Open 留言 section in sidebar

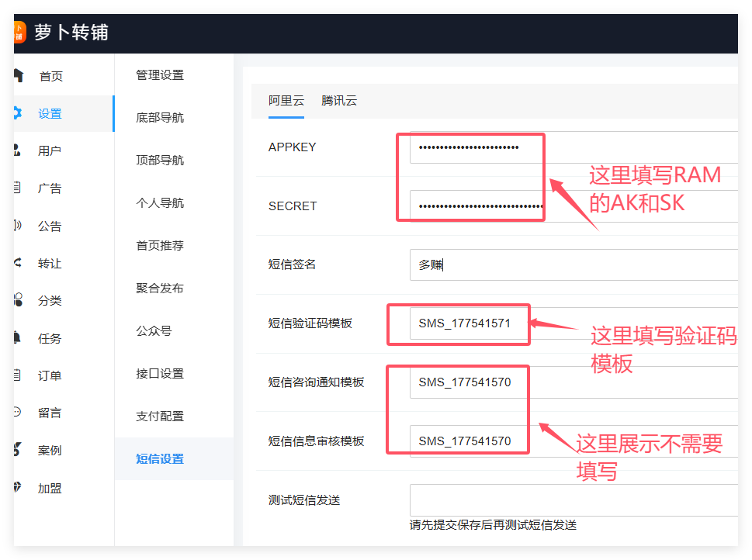[50, 413]
